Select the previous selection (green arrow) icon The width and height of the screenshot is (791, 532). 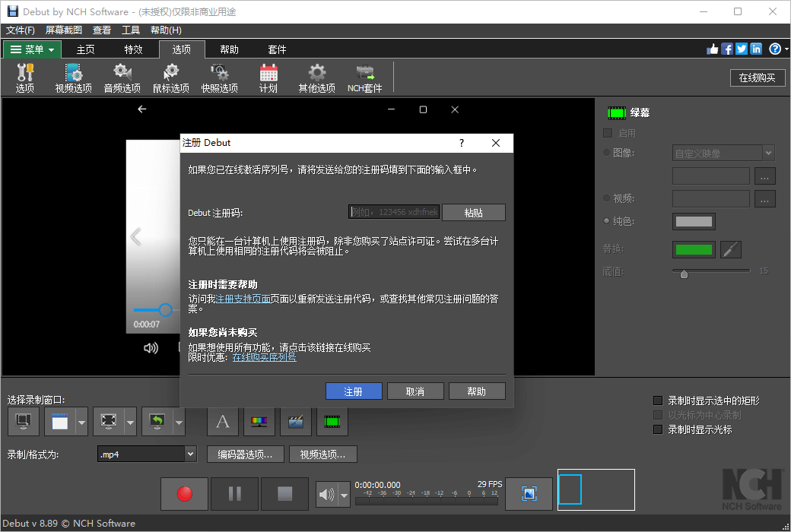(157, 421)
